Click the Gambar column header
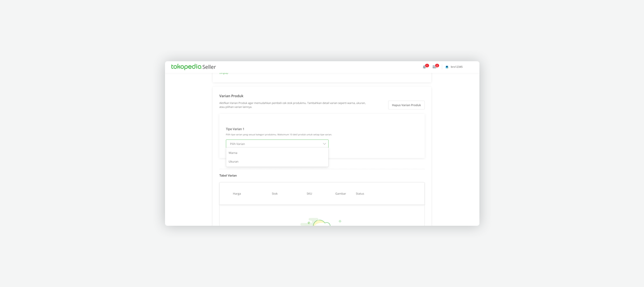Viewport: 644px width, 287px height. coord(340,194)
